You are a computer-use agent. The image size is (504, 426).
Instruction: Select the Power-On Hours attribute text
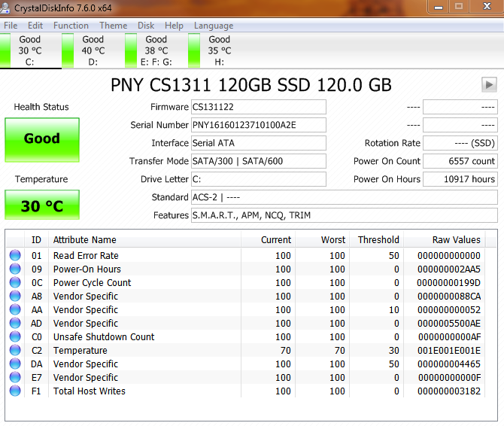[x=87, y=269]
